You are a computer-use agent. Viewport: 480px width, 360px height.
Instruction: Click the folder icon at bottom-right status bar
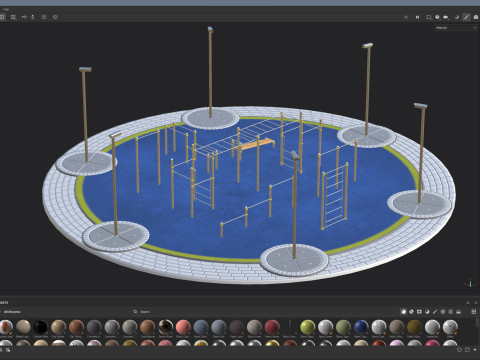tap(467, 350)
